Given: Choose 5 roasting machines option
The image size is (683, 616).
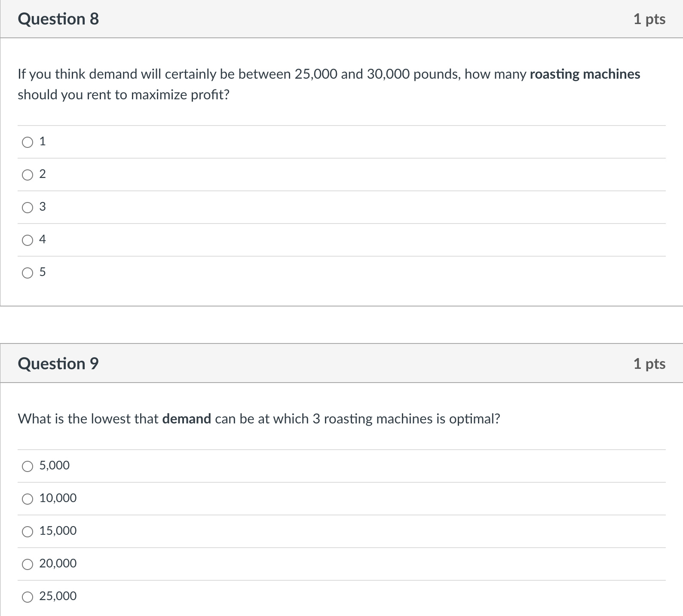Looking at the screenshot, I should coord(28,273).
